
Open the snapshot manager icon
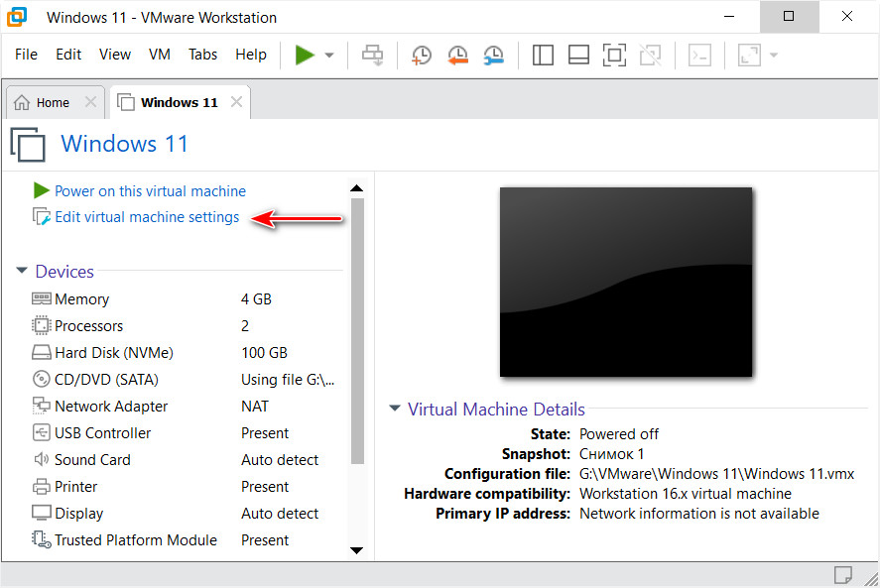(x=494, y=55)
